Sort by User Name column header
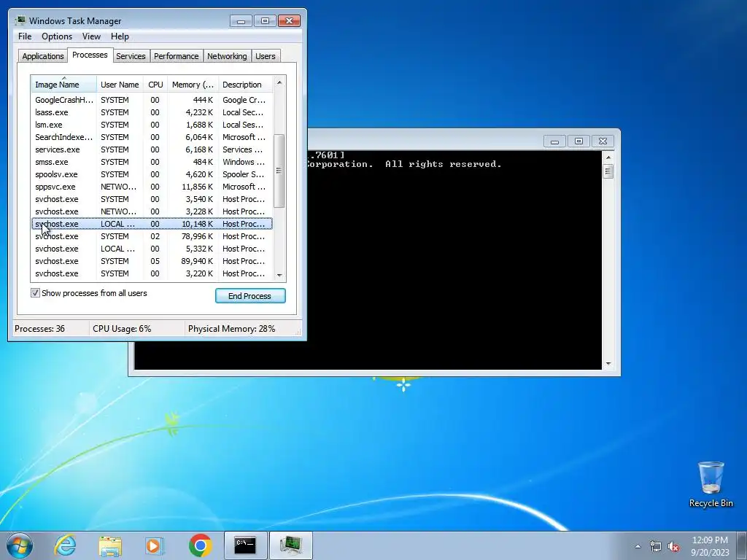Image resolution: width=747 pixels, height=560 pixels. pos(120,85)
